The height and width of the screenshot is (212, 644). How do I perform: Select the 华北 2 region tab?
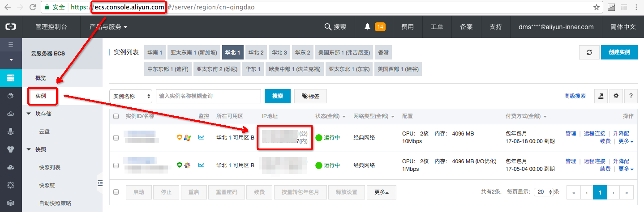(x=256, y=52)
